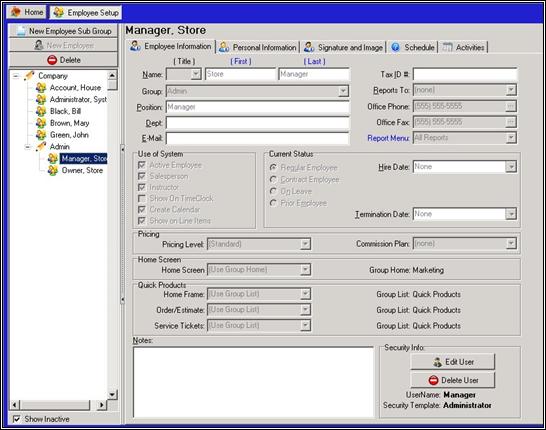Enable the Show On TimeClock checkbox

click(x=142, y=198)
